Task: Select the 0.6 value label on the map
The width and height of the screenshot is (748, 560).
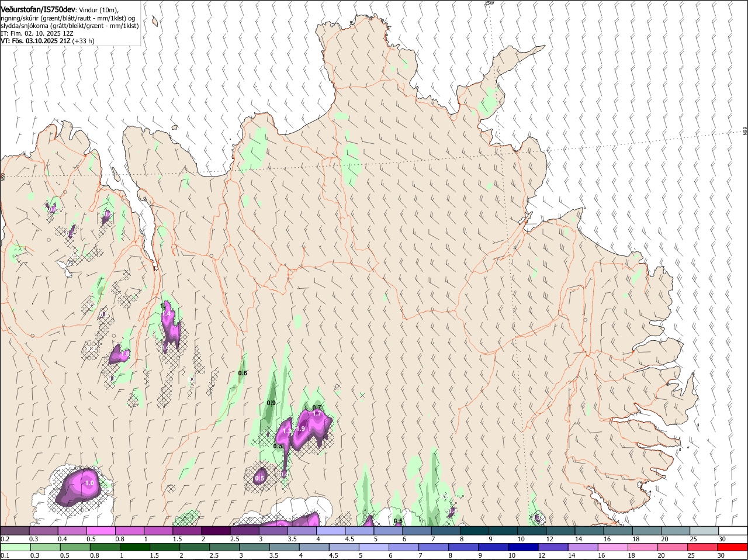Action: pos(243,373)
